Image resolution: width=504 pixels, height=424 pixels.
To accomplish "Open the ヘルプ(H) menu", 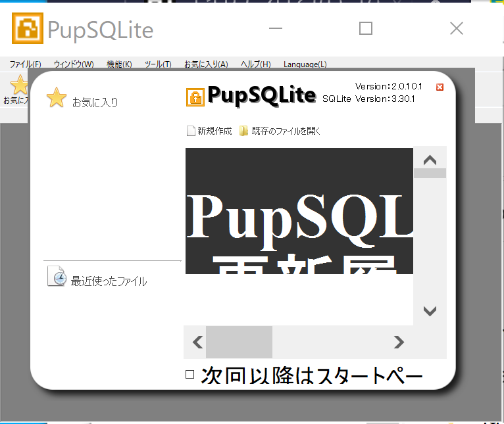I will coord(256,64).
